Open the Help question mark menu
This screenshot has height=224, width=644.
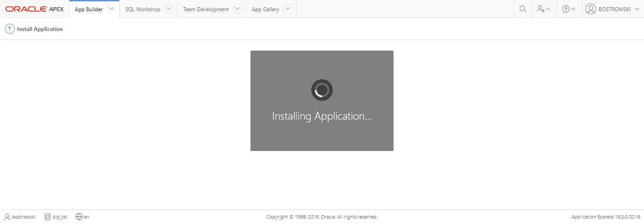(568, 9)
